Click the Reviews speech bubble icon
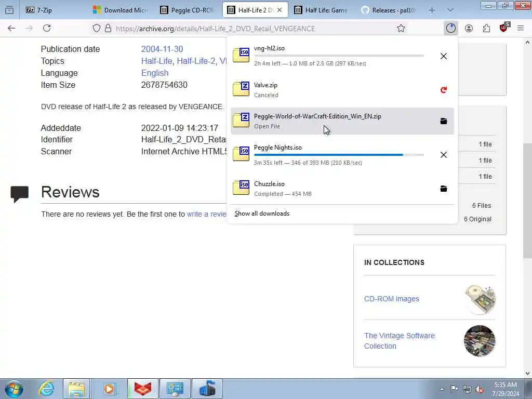The width and height of the screenshot is (532, 399). click(x=19, y=194)
